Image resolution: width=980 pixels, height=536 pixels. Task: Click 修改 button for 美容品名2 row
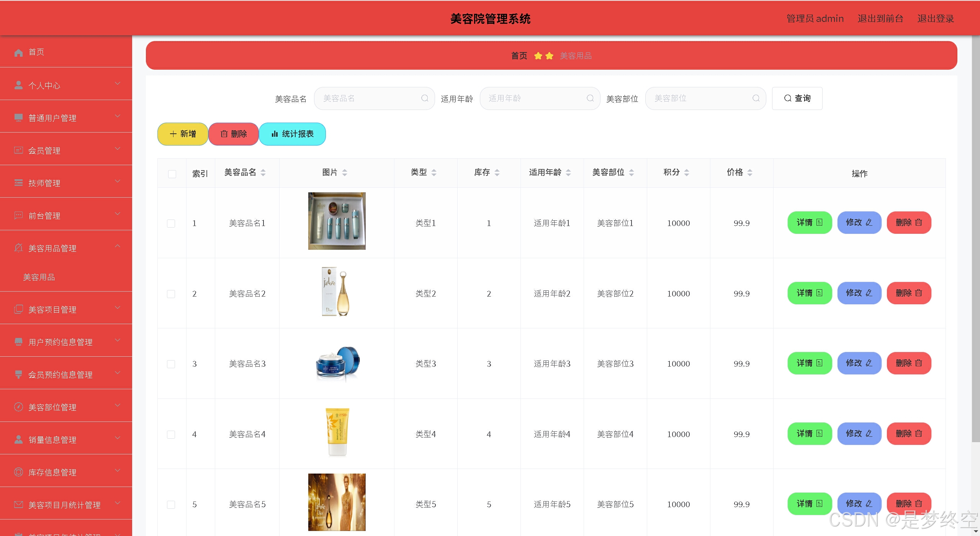[859, 293]
